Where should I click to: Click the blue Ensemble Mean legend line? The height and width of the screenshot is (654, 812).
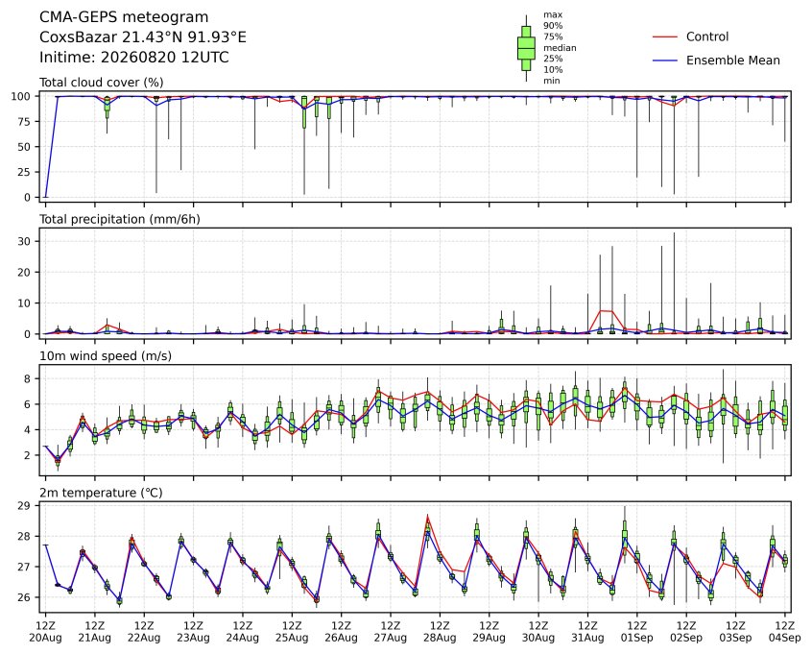point(665,61)
